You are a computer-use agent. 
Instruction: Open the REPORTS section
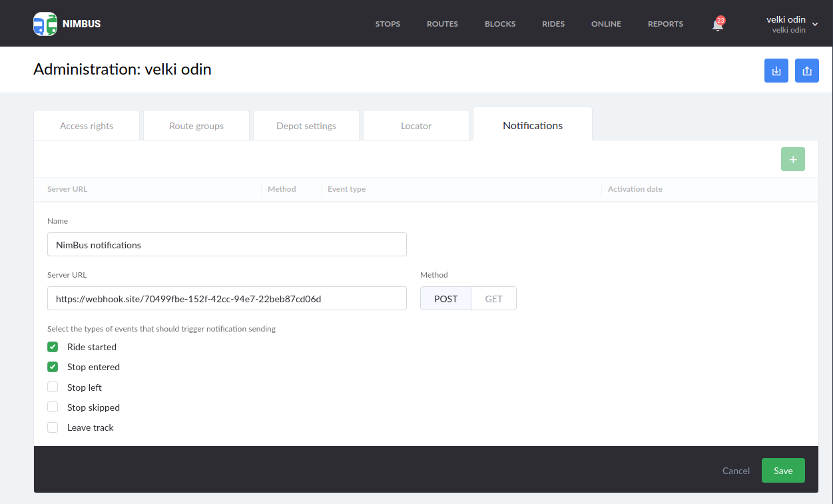click(x=665, y=23)
